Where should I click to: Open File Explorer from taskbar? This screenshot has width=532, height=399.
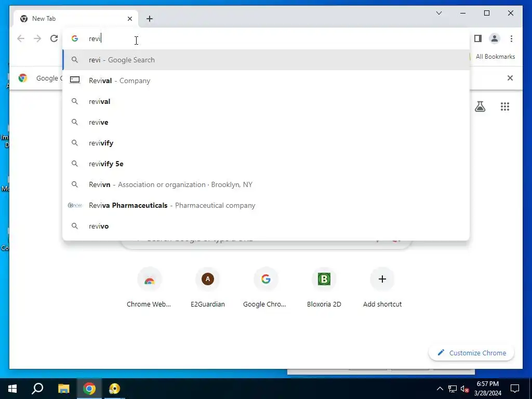click(x=63, y=389)
